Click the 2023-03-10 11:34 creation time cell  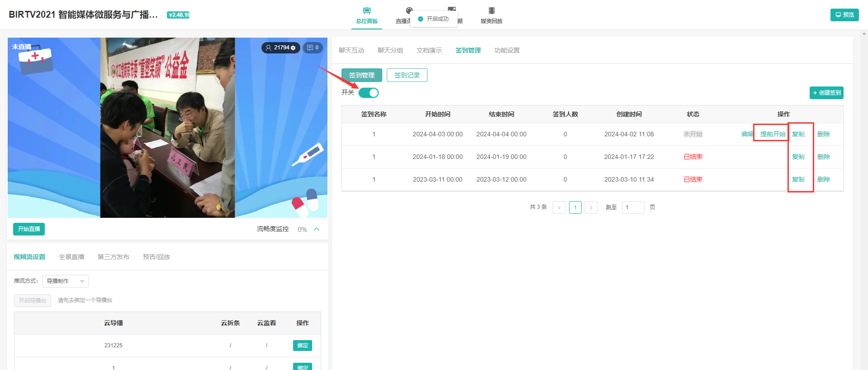pyautogui.click(x=629, y=179)
